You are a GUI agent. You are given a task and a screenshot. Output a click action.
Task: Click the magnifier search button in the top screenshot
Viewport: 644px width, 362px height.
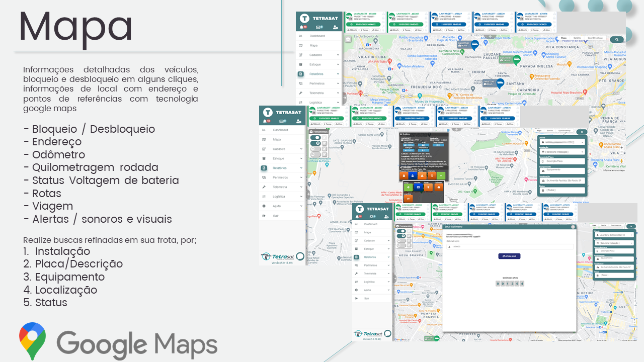click(616, 39)
